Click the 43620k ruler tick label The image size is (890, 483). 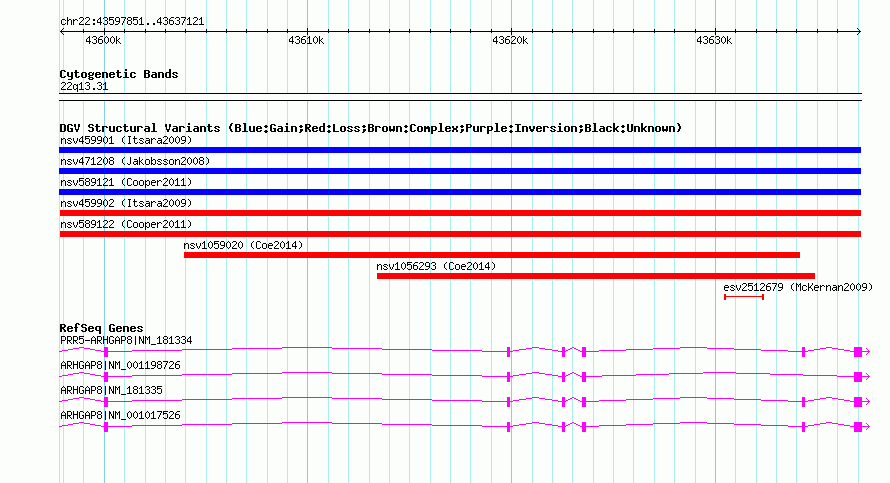[510, 40]
